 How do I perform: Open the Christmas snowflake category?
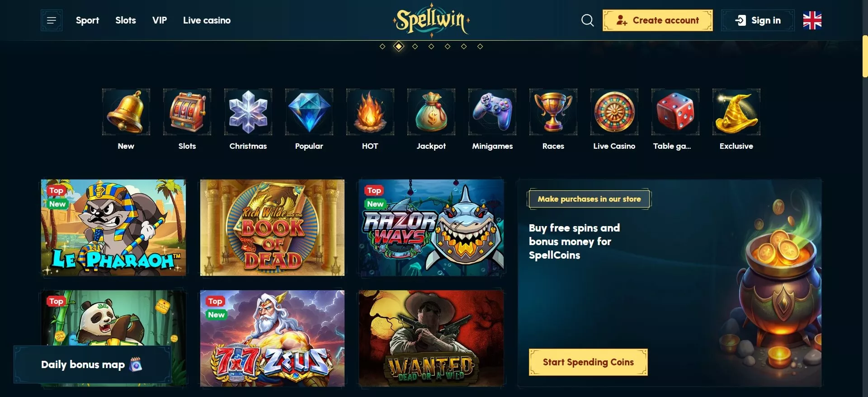click(248, 112)
